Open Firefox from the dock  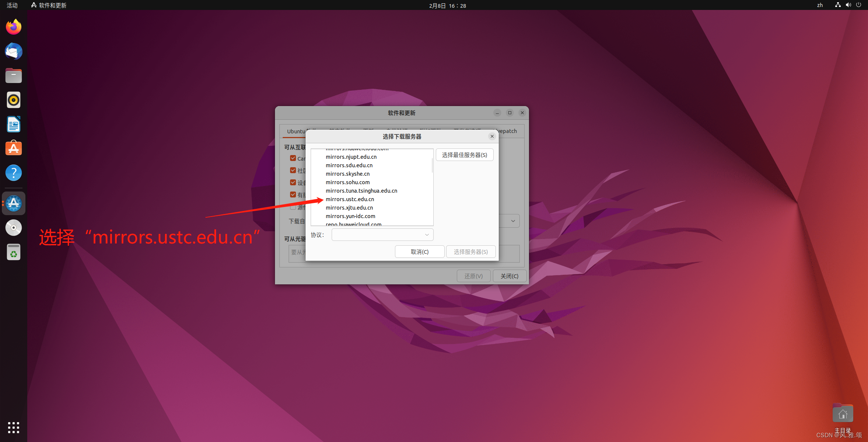[x=14, y=27]
